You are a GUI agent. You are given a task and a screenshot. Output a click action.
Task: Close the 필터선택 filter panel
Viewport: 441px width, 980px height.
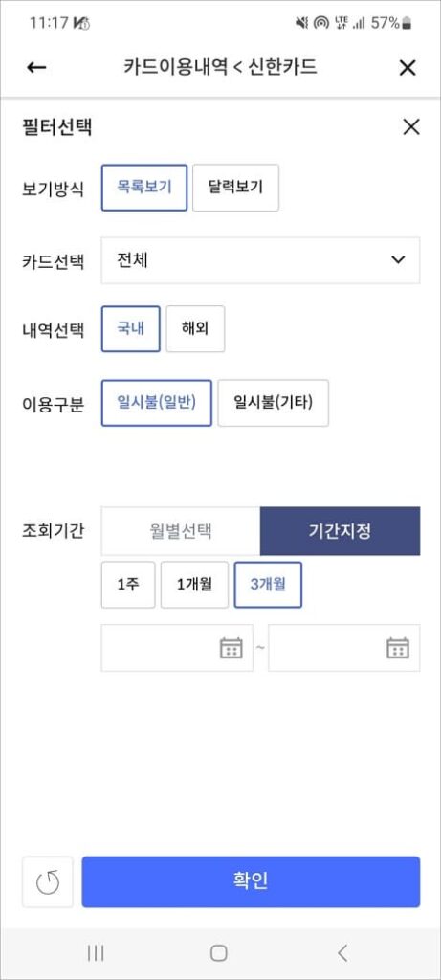tap(411, 127)
